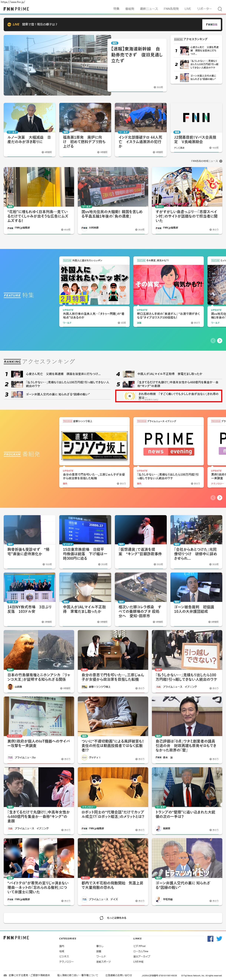Open footer category 暮らし
Screen dimensions: 226x980
coord(99,946)
